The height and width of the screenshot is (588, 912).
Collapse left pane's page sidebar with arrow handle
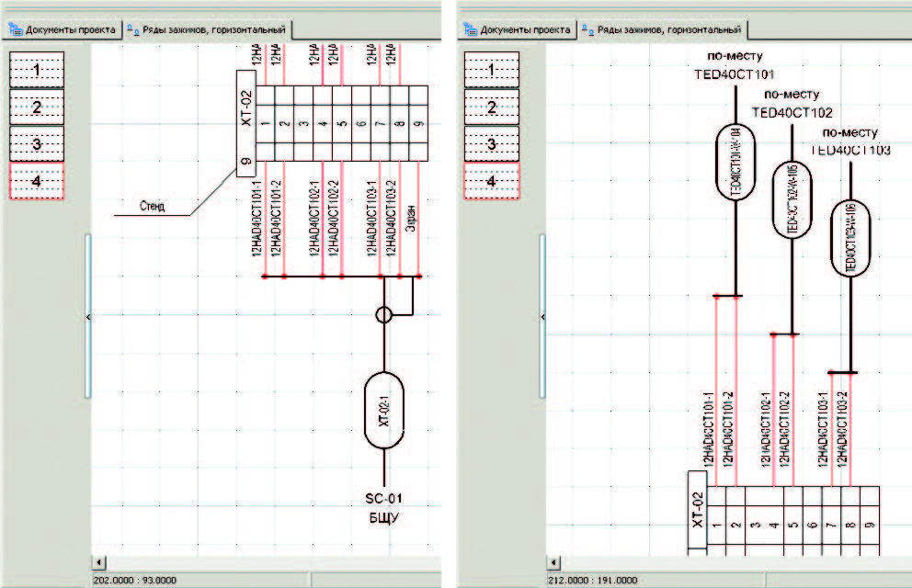[88, 316]
